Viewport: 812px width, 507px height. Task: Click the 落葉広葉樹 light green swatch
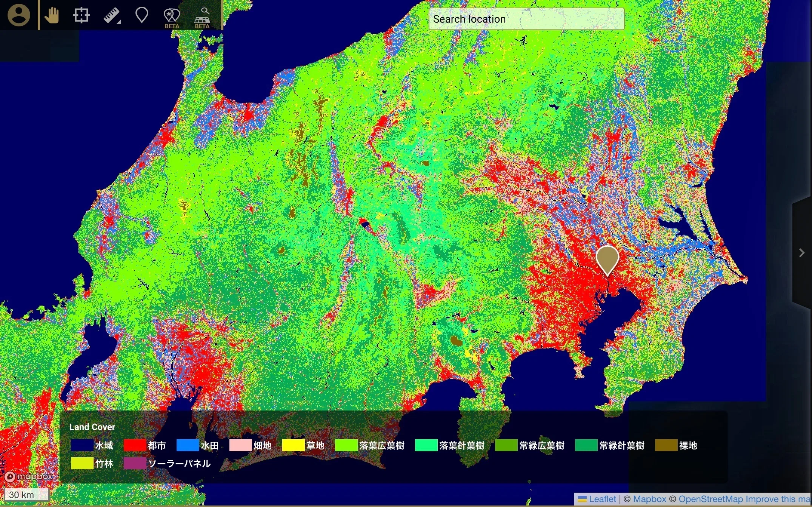click(346, 446)
